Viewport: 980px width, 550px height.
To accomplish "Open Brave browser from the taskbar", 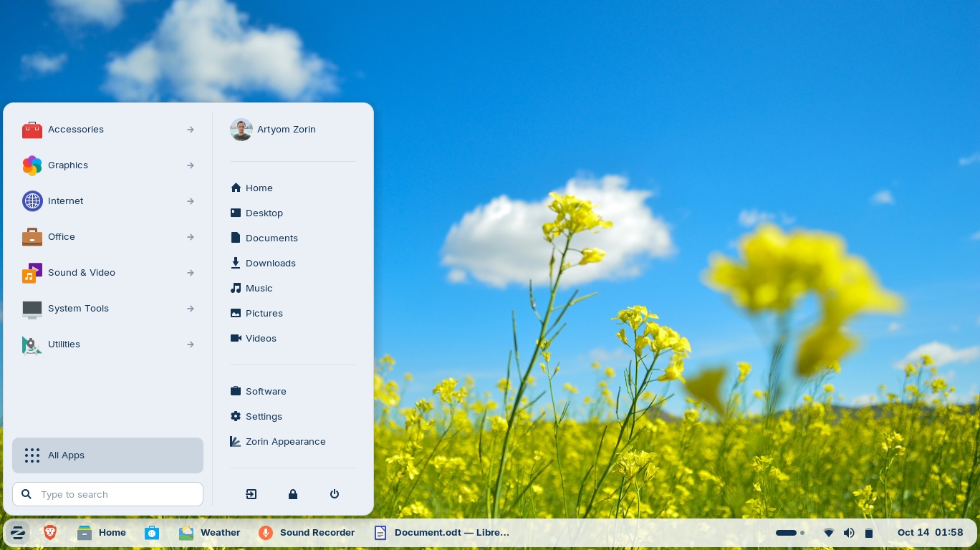I will tap(50, 532).
